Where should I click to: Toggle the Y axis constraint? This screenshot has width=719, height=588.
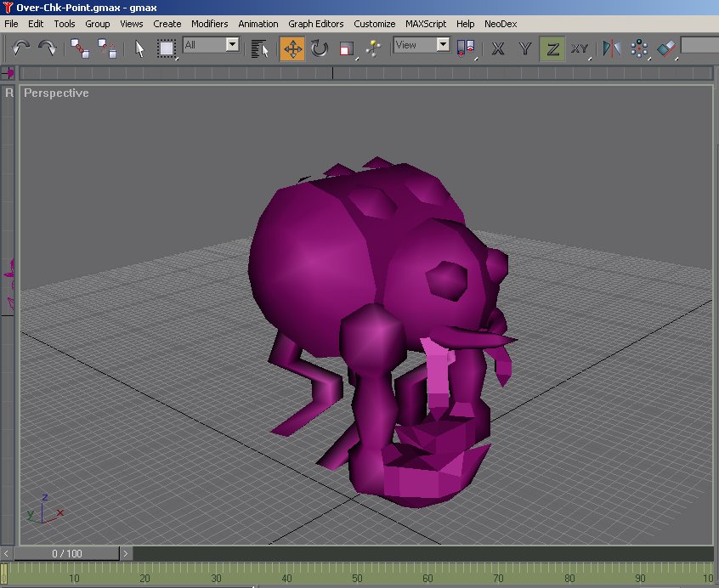(x=525, y=48)
